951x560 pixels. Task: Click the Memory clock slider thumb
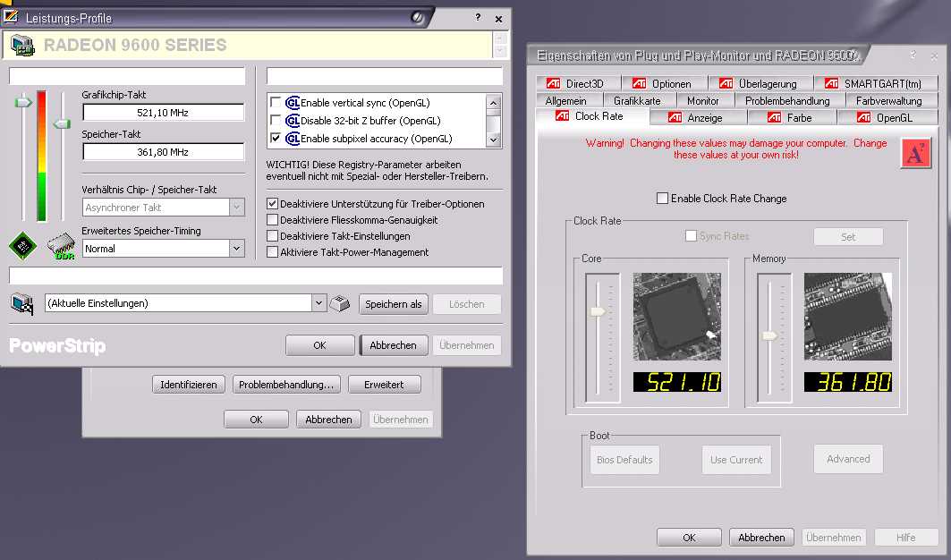click(x=770, y=335)
